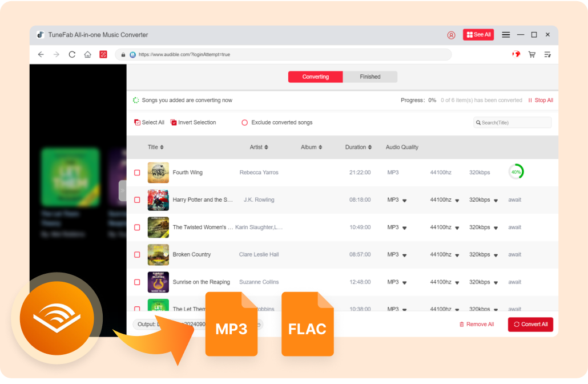This screenshot has width=588, height=384.
Task: Click the Convert All button
Action: click(x=530, y=325)
